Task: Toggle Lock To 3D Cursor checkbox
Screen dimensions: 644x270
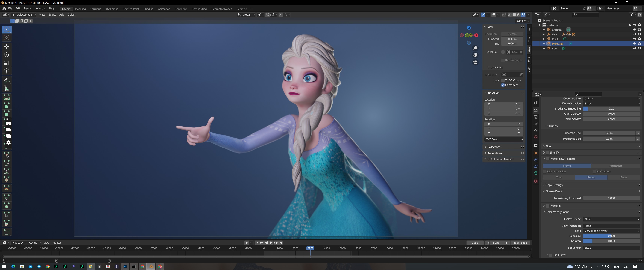Action: click(x=503, y=80)
